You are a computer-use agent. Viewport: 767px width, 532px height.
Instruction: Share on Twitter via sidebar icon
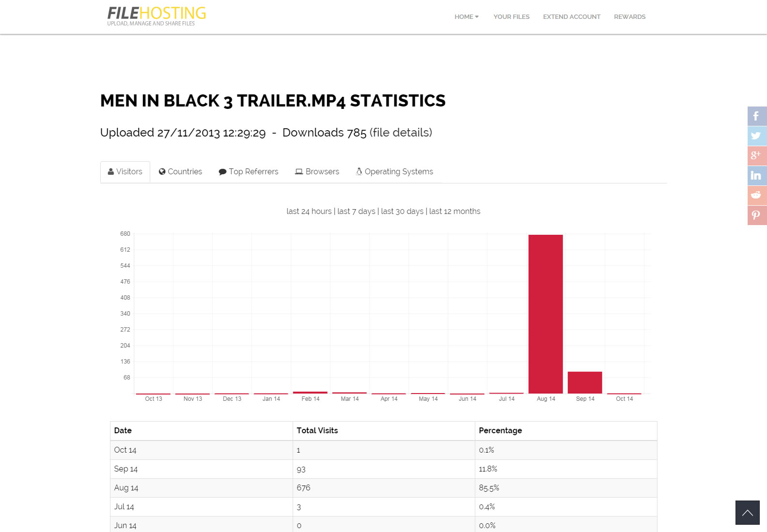point(757,136)
